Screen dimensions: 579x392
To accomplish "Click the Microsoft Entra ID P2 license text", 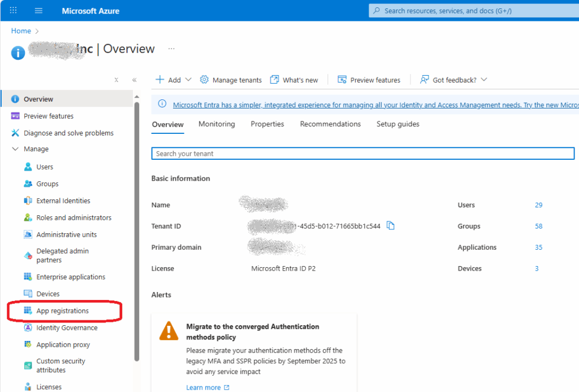I will (283, 269).
